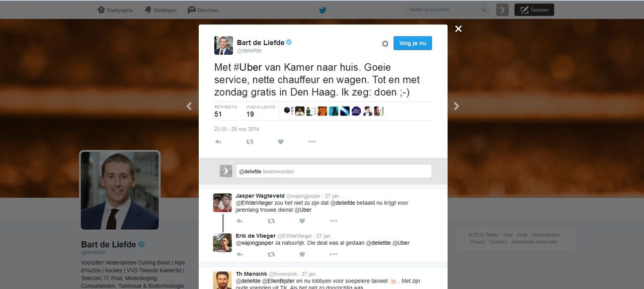Reply to Bart de Liefde's tweet

pyautogui.click(x=218, y=142)
